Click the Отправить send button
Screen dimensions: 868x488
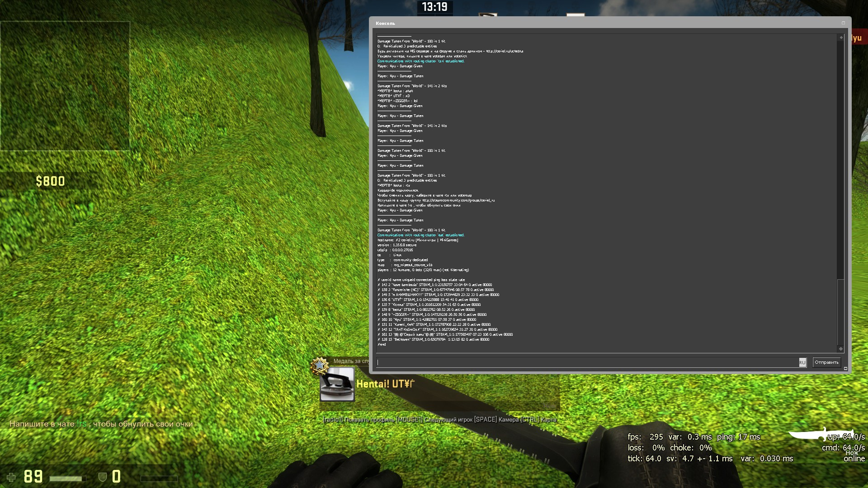[826, 362]
